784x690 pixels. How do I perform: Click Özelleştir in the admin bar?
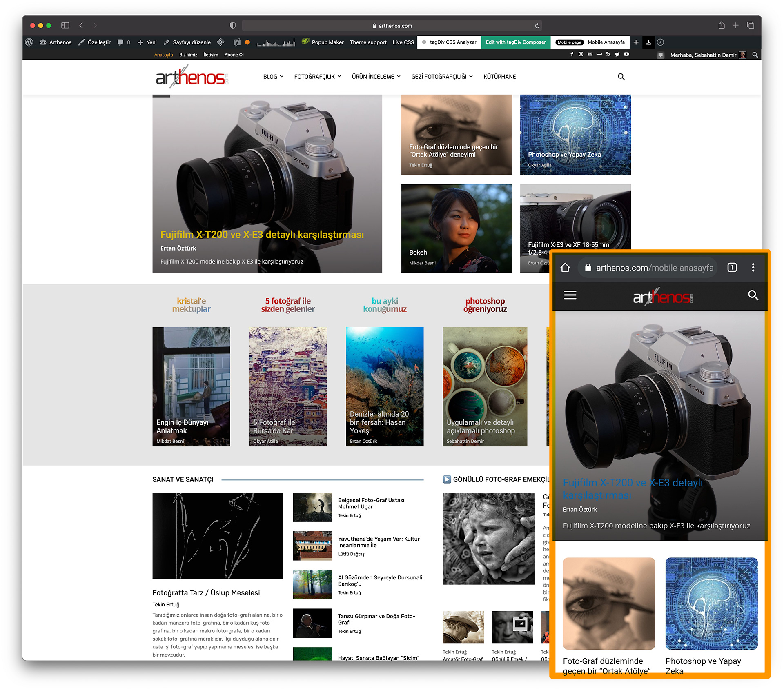tap(94, 42)
